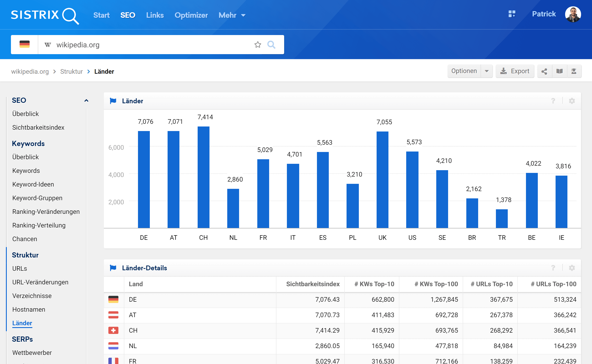This screenshot has height=364, width=592.
Task: Collapse the SEO sidebar section
Action: pos(86,100)
